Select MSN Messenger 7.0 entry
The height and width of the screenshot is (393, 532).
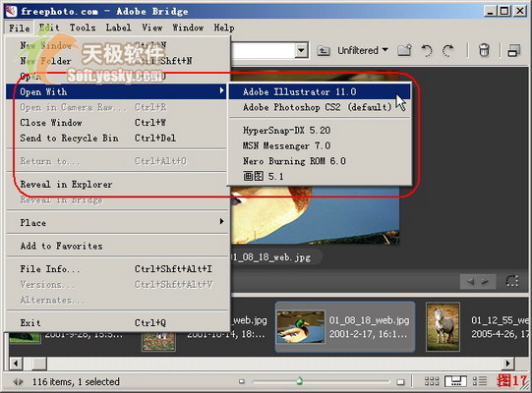click(x=320, y=145)
